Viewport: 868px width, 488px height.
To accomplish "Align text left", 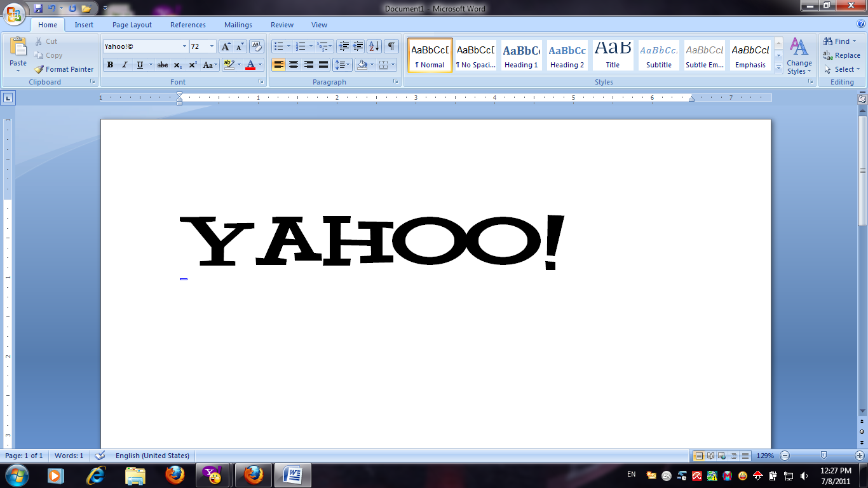I will (x=278, y=65).
